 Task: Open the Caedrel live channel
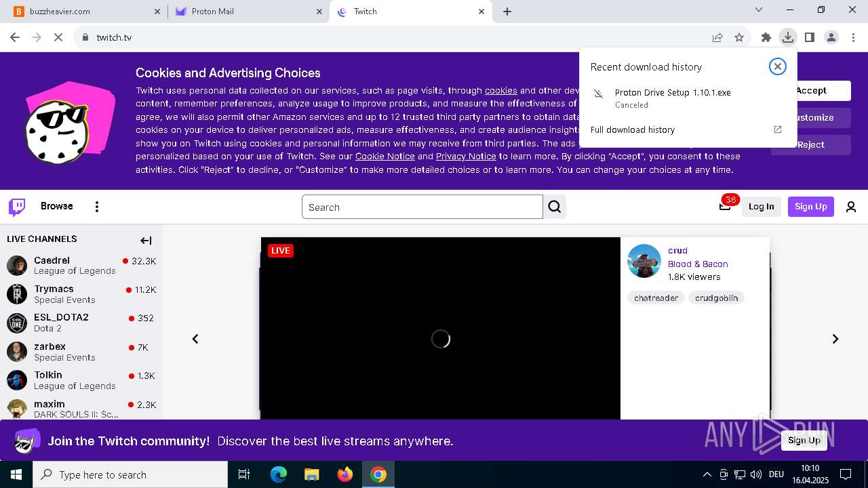point(81,265)
